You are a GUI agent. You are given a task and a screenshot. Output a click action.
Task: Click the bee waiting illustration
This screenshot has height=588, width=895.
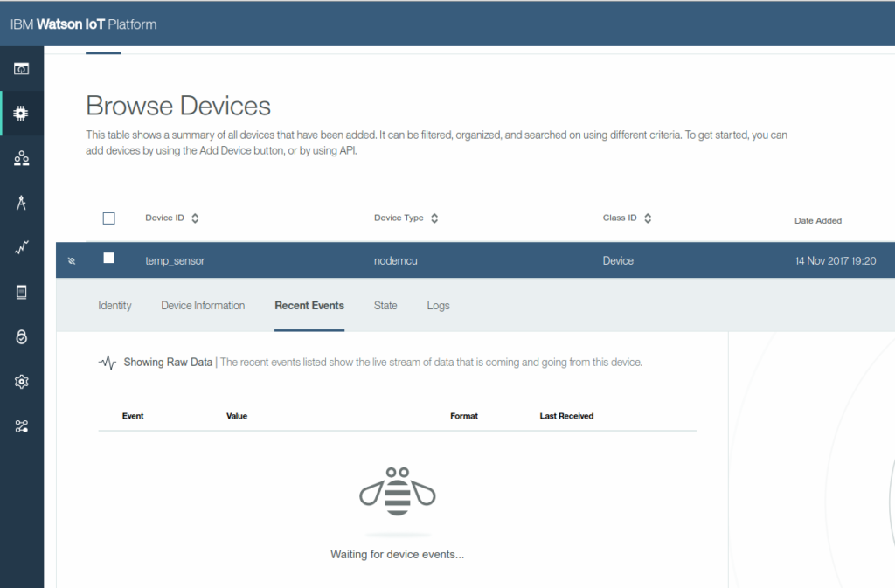pos(398,492)
